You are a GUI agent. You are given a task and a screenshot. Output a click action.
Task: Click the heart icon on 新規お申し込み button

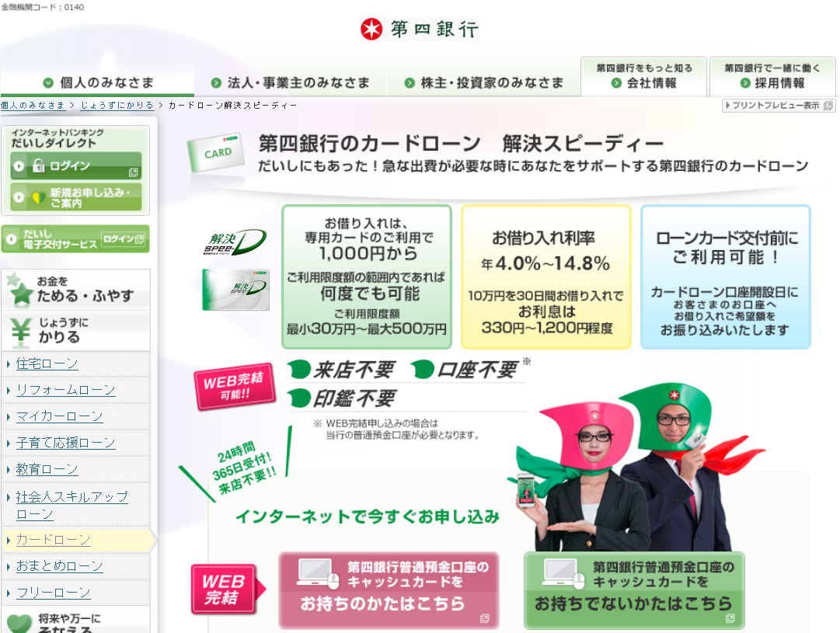coord(39,197)
